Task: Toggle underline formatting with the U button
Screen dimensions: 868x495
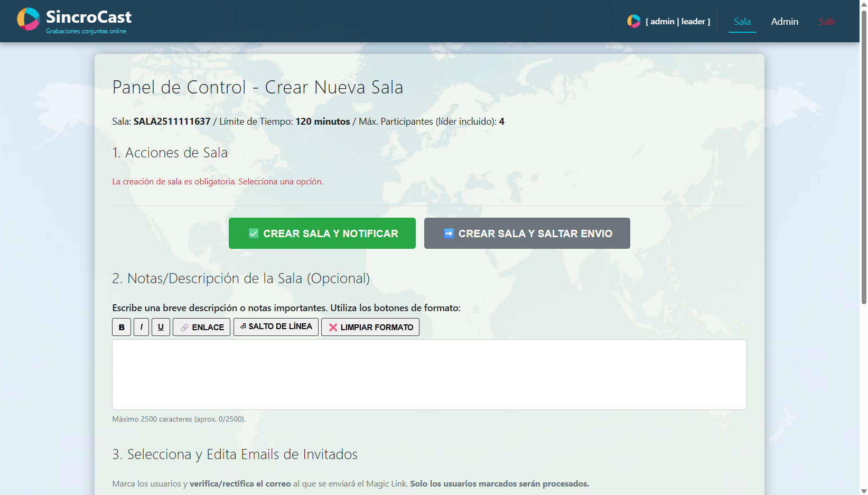Action: tap(161, 327)
